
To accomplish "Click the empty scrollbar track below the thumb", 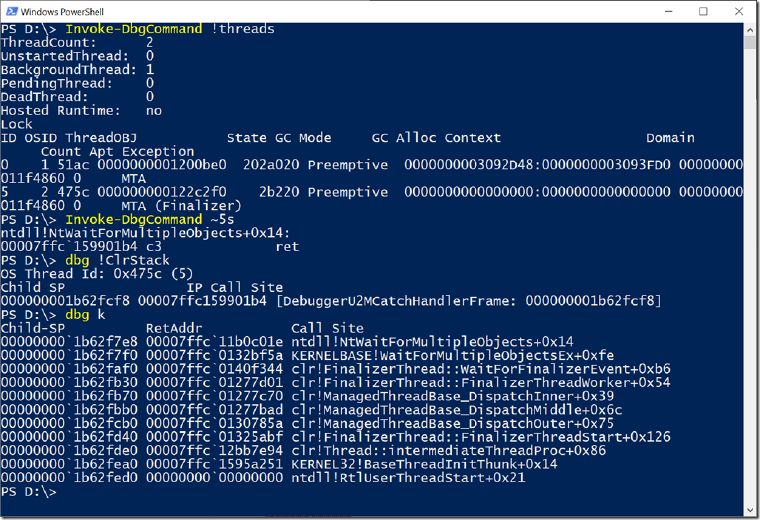I will (x=750, y=276).
